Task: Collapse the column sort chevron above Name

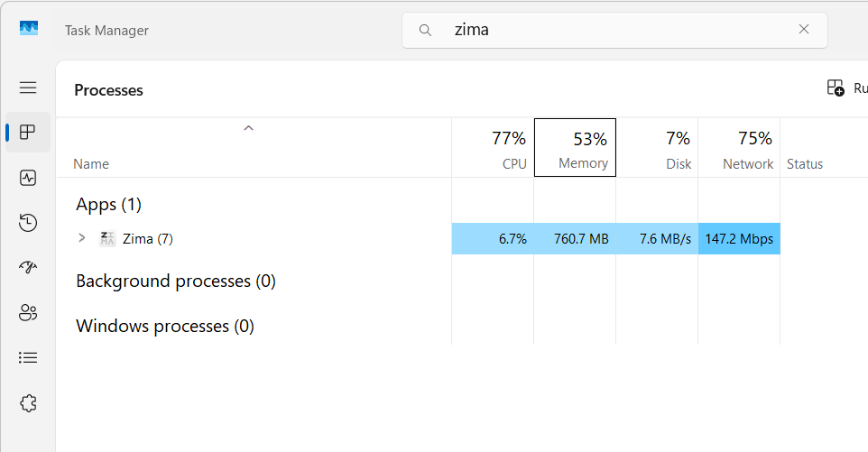Action: (x=249, y=128)
